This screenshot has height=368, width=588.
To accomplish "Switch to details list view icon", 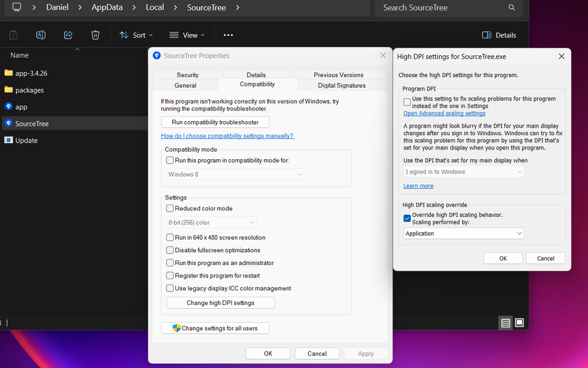I will click(506, 323).
